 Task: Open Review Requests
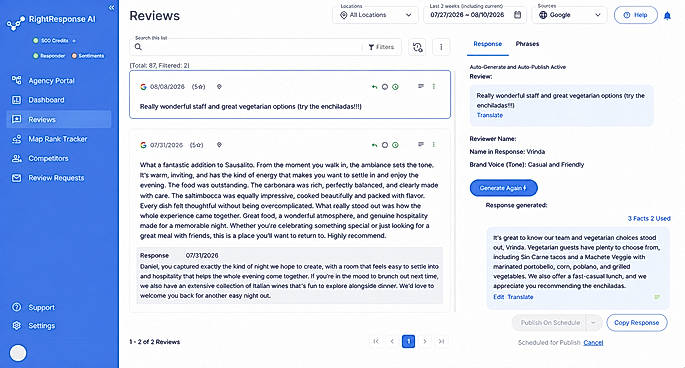56,178
